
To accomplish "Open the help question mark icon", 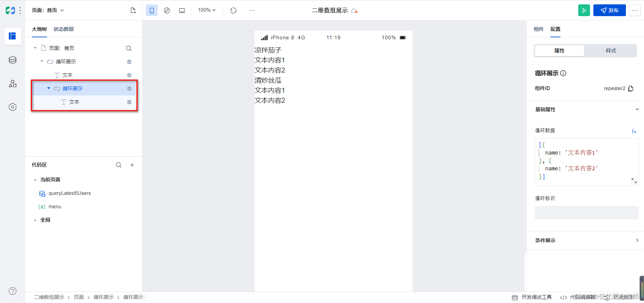I will coord(12,291).
